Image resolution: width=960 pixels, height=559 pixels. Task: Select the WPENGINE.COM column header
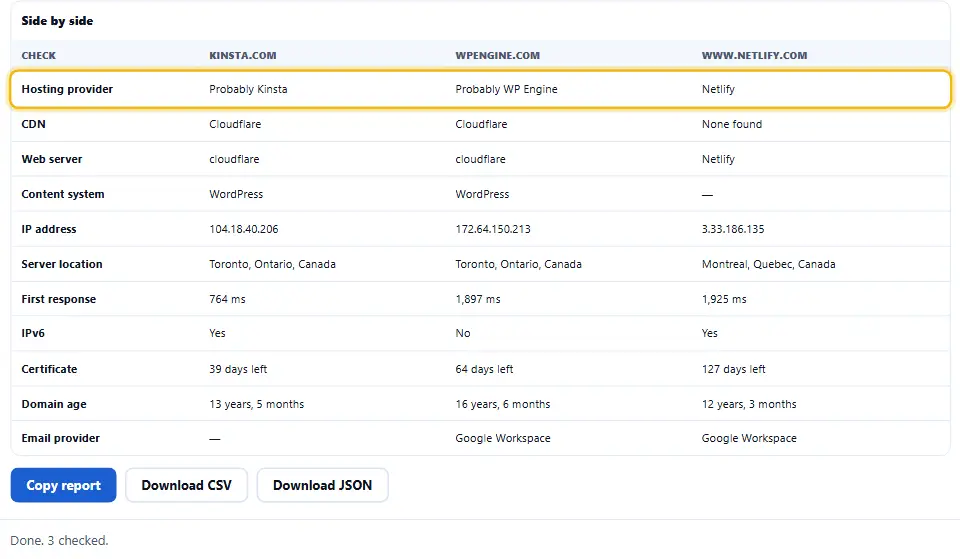point(498,55)
